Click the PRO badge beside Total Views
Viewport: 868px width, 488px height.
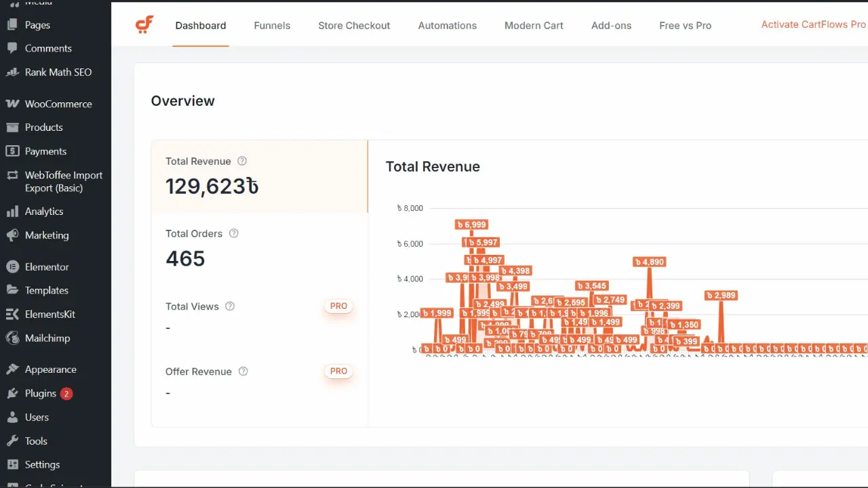338,306
